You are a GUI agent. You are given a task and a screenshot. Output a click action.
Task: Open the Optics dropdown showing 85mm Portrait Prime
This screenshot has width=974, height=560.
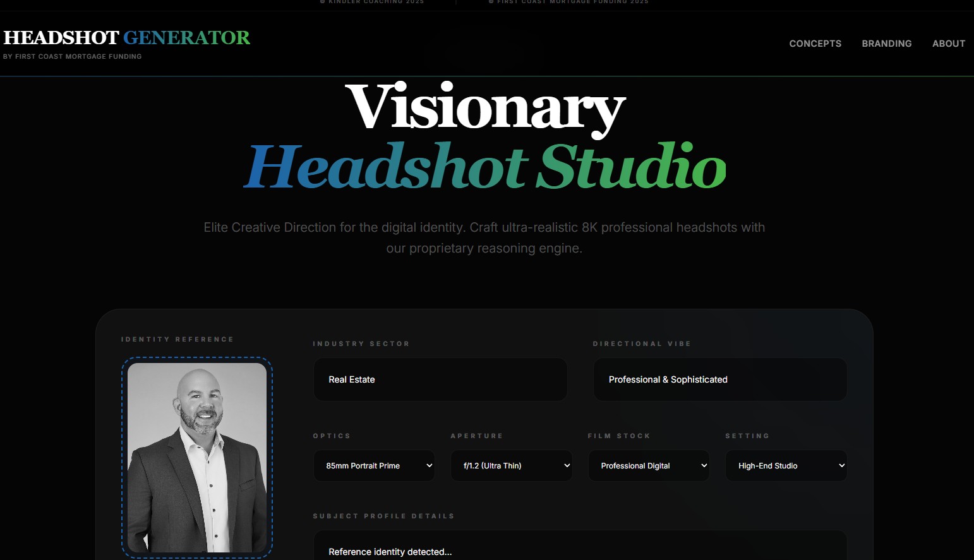[374, 466]
